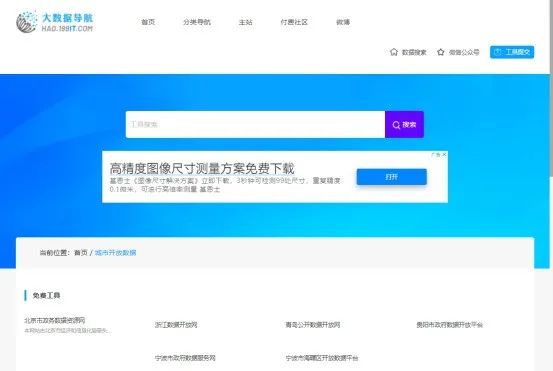Open 宁波市海曙区开放数据平台 link
This screenshot has width=553, height=371.
click(322, 358)
